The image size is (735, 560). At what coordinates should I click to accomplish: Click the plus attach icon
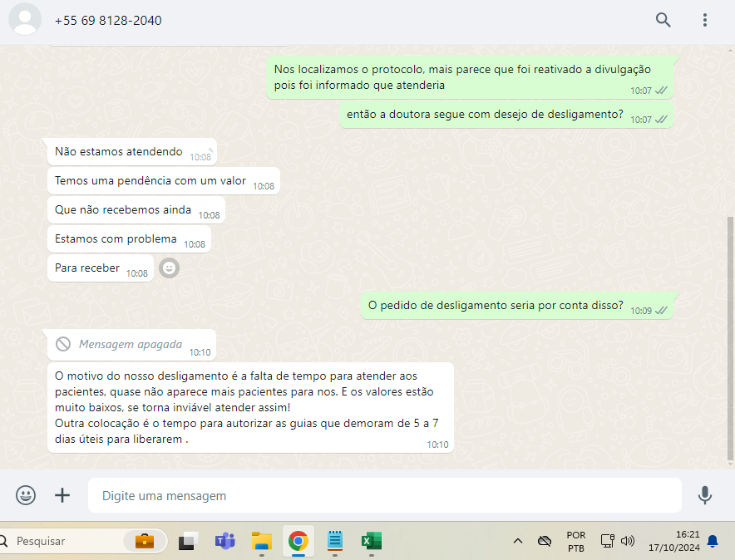62,495
